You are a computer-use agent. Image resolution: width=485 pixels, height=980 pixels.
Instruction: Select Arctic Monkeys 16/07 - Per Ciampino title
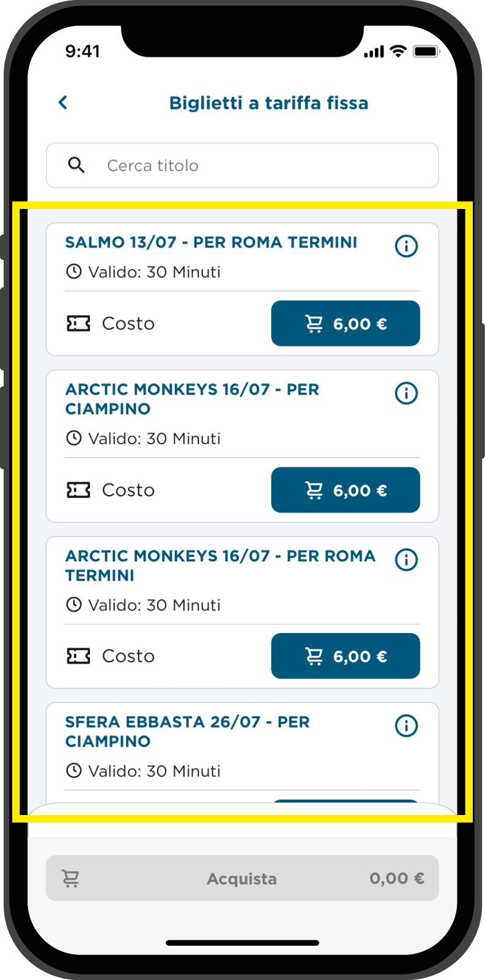[x=192, y=399]
